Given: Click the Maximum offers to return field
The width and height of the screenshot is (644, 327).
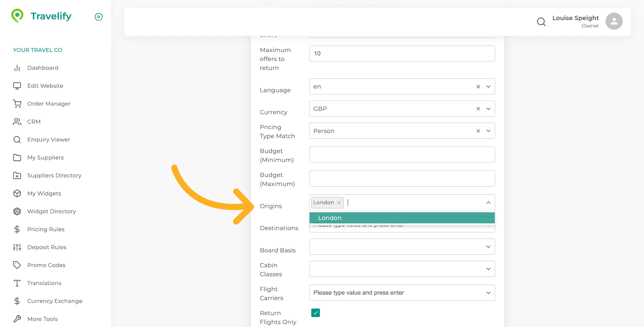Looking at the screenshot, I should coord(401,54).
